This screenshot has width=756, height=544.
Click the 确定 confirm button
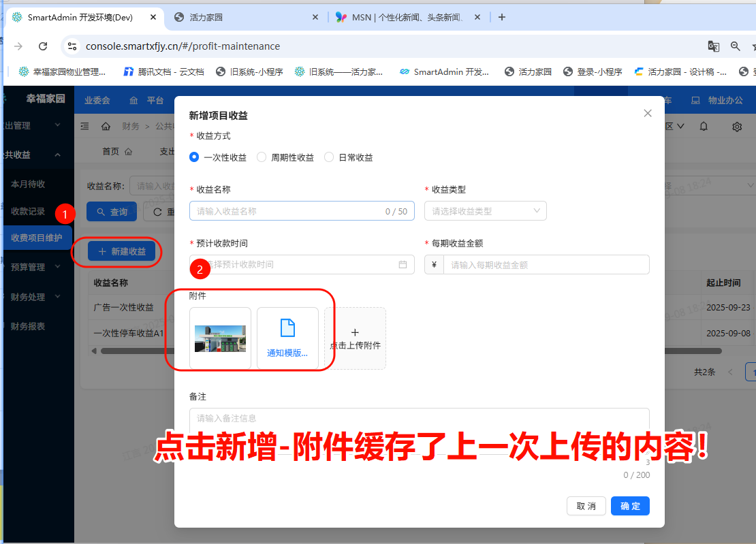630,506
